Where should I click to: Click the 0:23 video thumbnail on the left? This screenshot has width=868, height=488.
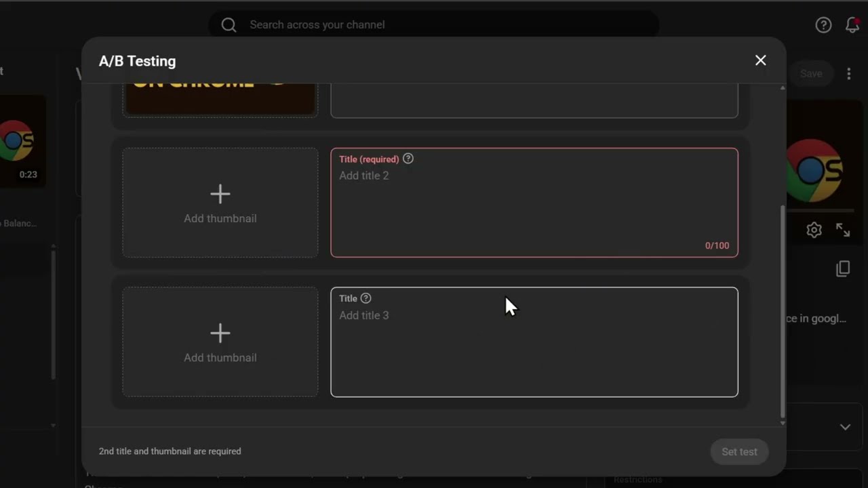[x=22, y=141]
